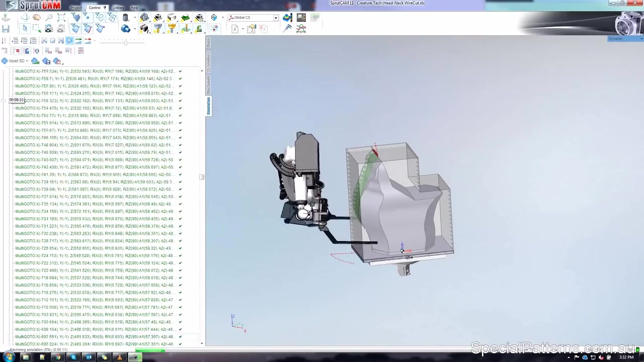Viewport: 644px width, 362px height.
Task: Stop the machining simulation
Action: [52, 40]
